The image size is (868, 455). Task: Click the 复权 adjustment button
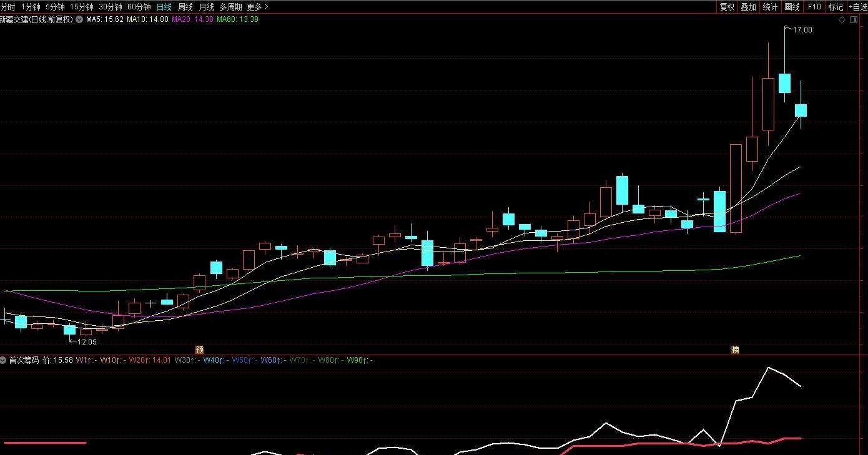727,7
